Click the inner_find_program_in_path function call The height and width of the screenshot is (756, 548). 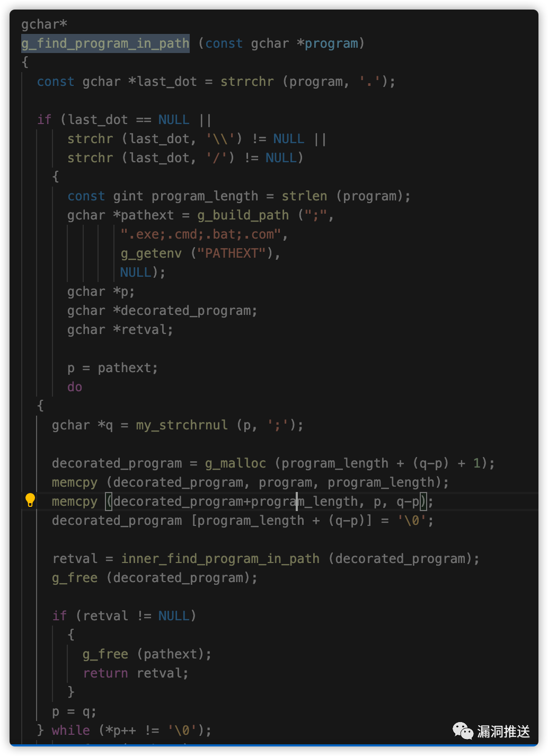(220, 559)
